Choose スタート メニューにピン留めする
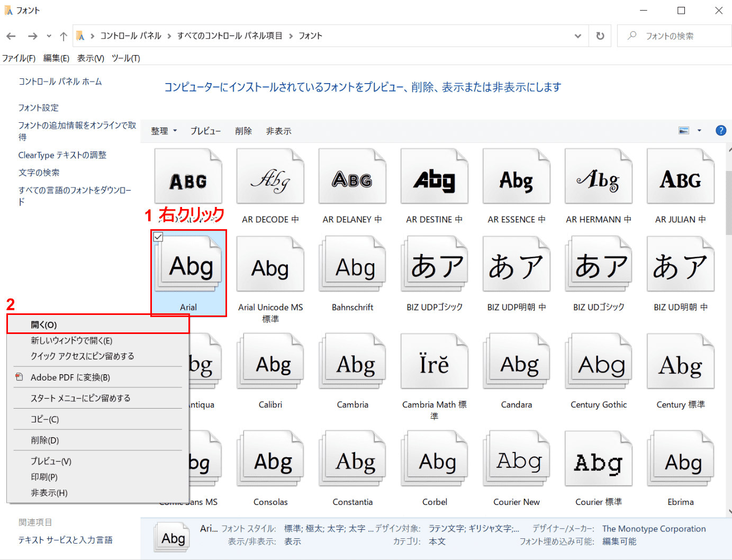The height and width of the screenshot is (560, 732). [x=98, y=398]
